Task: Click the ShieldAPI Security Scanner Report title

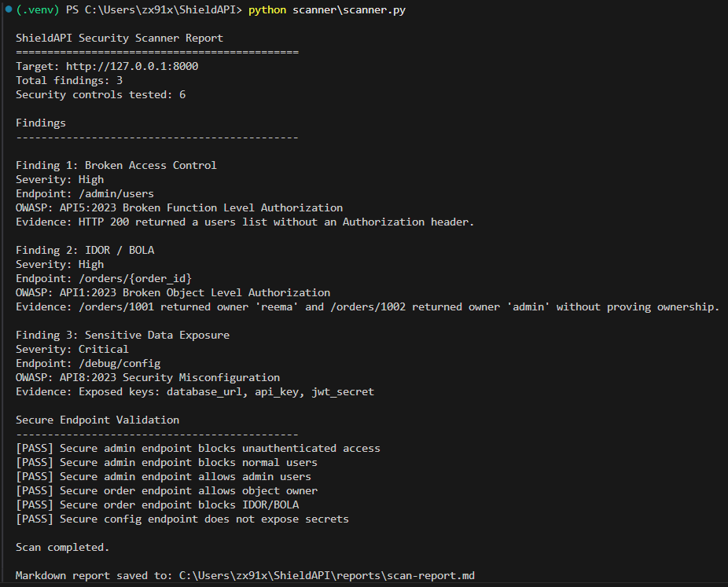Action: (119, 38)
